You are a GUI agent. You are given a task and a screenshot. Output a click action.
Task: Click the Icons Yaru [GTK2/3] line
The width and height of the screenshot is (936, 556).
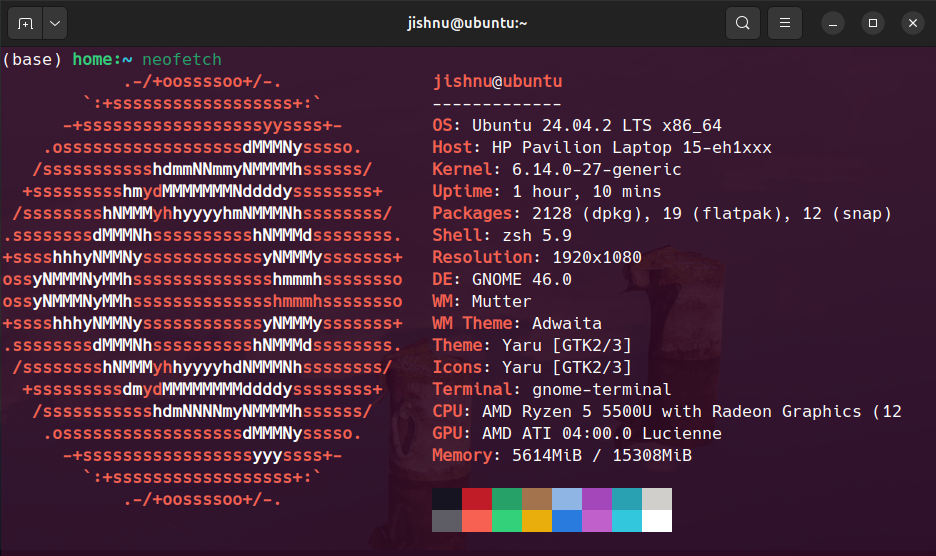point(532,367)
